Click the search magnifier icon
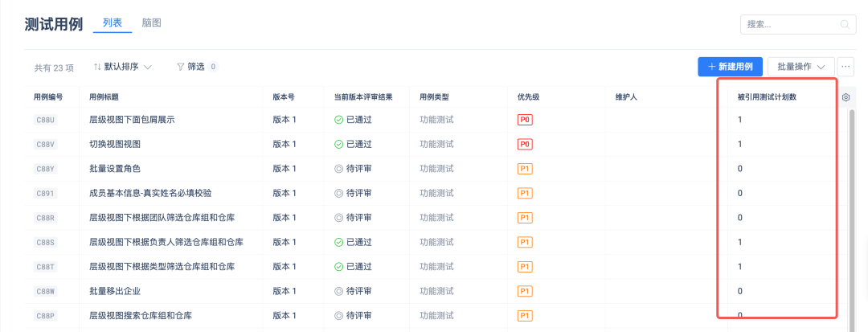 tap(845, 24)
